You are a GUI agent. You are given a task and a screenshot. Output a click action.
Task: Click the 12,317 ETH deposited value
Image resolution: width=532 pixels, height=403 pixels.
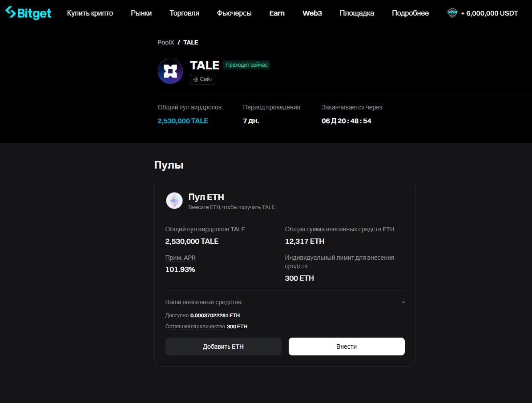[x=305, y=241]
